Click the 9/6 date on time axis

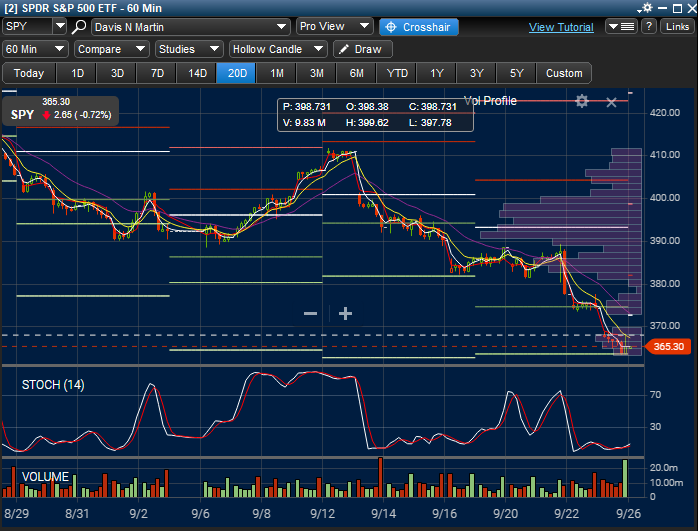200,514
